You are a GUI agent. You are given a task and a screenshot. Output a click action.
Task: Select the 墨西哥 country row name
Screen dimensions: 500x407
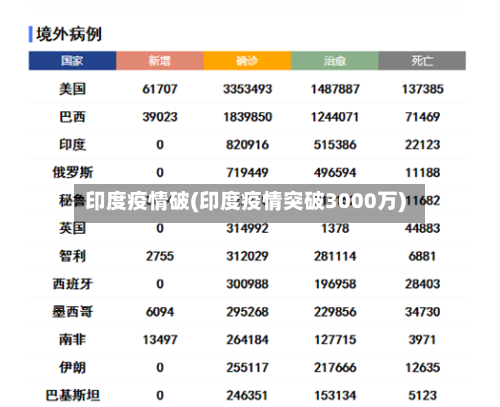click(x=72, y=312)
